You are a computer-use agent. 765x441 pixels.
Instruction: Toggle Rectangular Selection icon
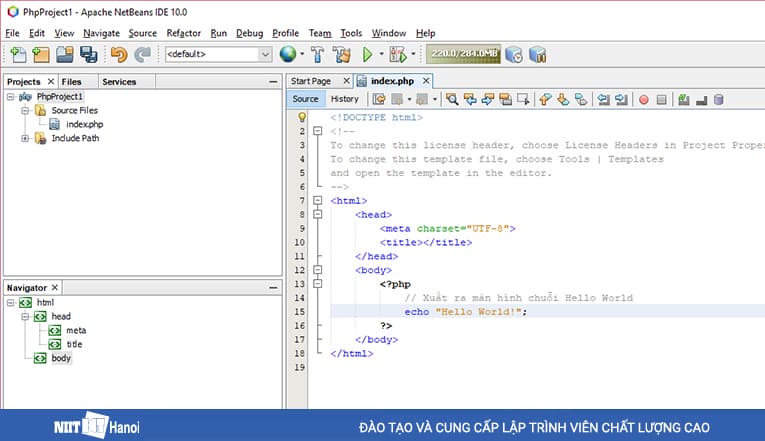(523, 100)
